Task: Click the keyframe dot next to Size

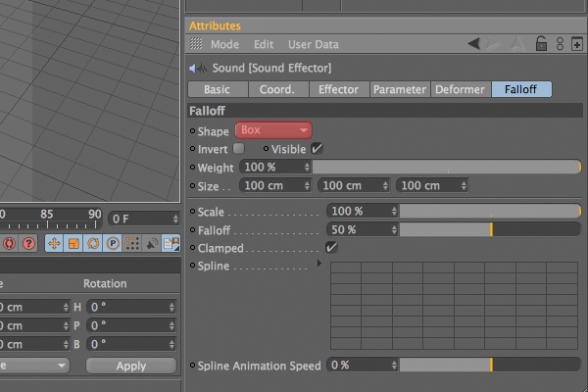Action: pos(192,185)
